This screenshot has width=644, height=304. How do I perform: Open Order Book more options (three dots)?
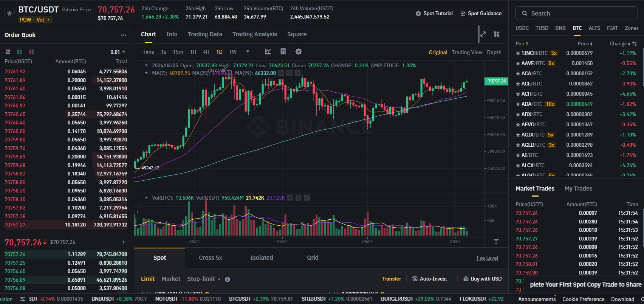(124, 35)
